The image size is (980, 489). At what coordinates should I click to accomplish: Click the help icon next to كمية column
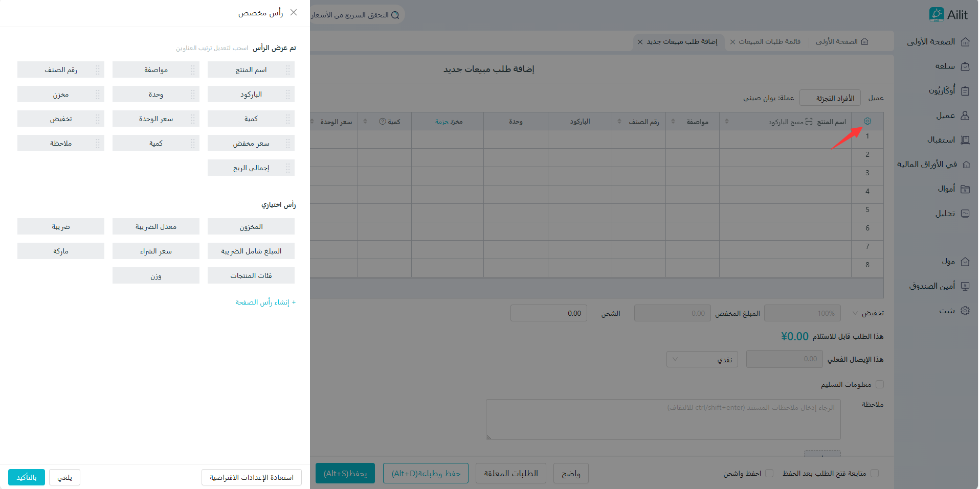(382, 122)
